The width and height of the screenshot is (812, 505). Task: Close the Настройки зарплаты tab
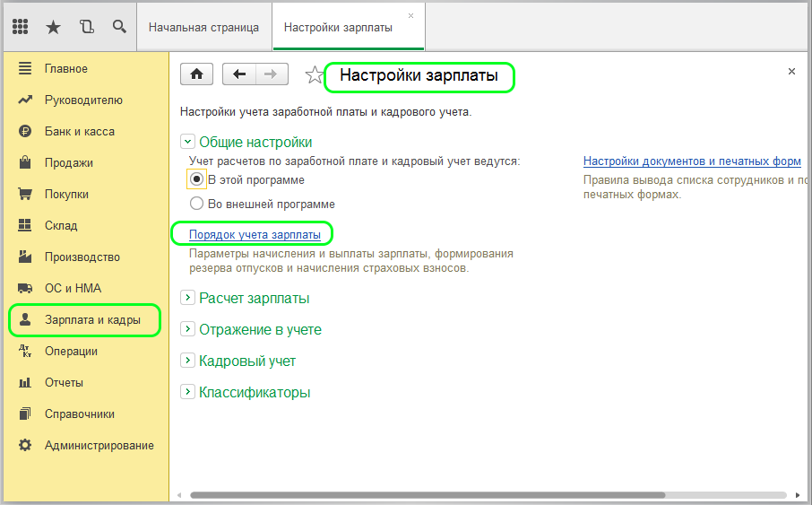coord(410,16)
